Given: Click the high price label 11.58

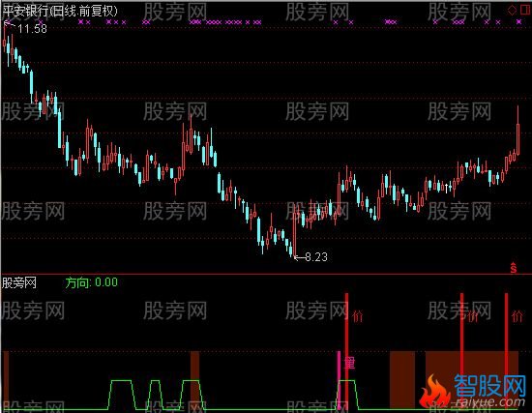Looking at the screenshot, I should pyautogui.click(x=32, y=28).
